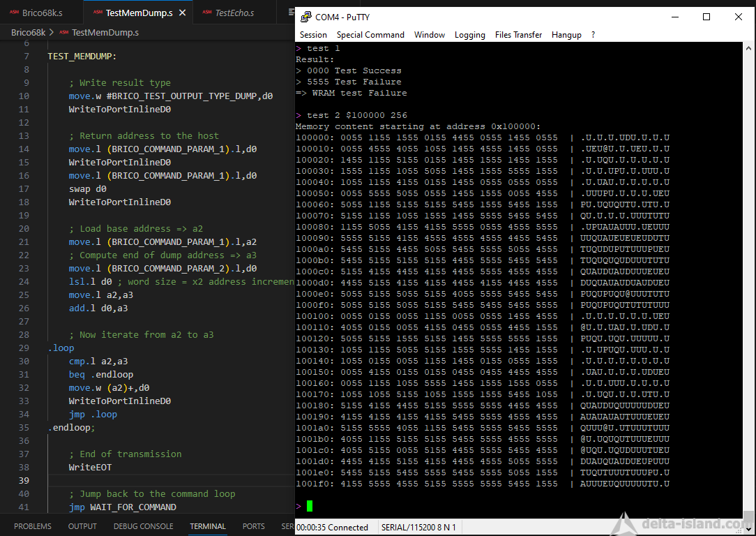Click the 'Memory content starting at address' line
This screenshot has width=756, height=536.
418,126
